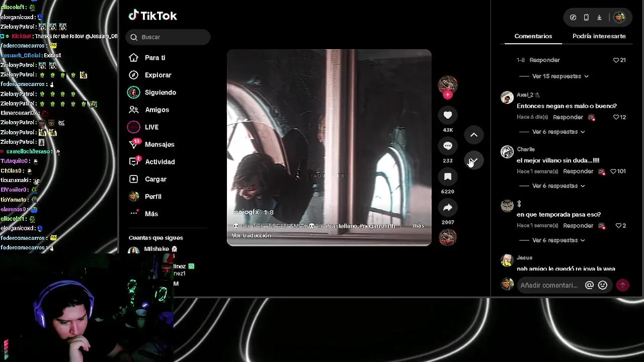Insert mention with @ icon
This screenshot has width=644, height=362.
tap(589, 285)
